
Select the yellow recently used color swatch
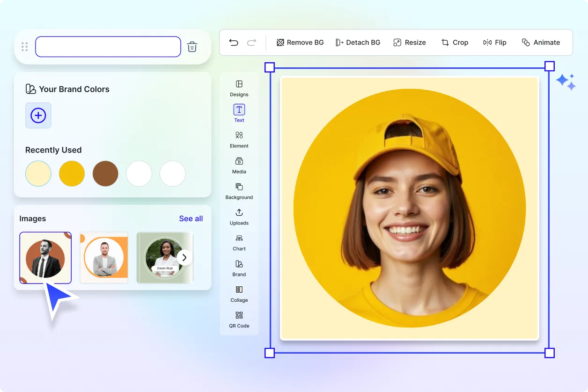[72, 174]
